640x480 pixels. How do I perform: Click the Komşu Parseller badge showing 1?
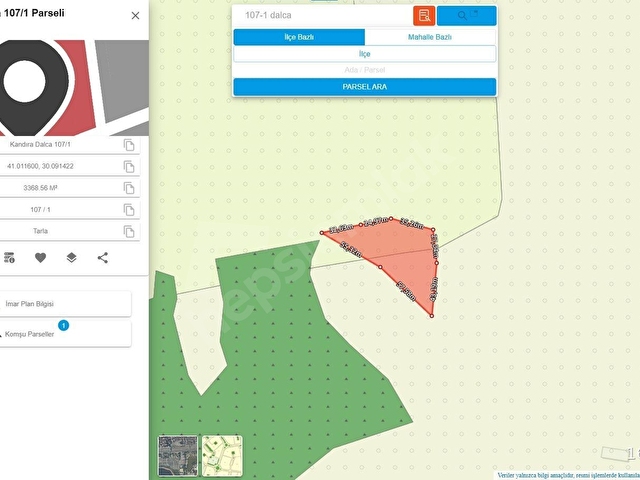click(x=63, y=325)
